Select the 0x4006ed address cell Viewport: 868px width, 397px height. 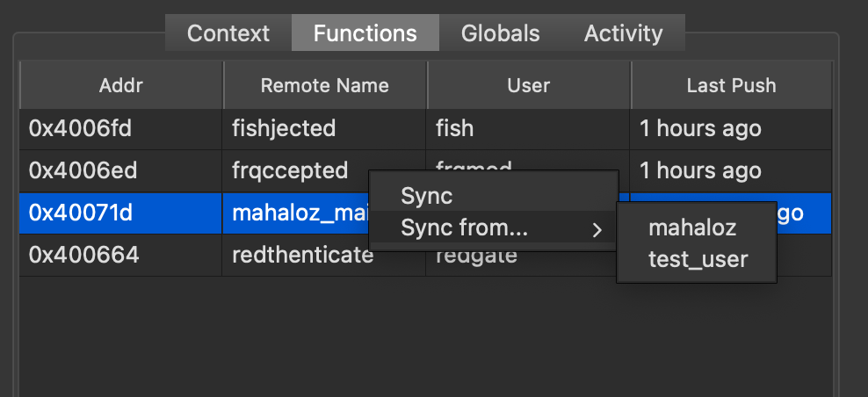click(x=83, y=170)
